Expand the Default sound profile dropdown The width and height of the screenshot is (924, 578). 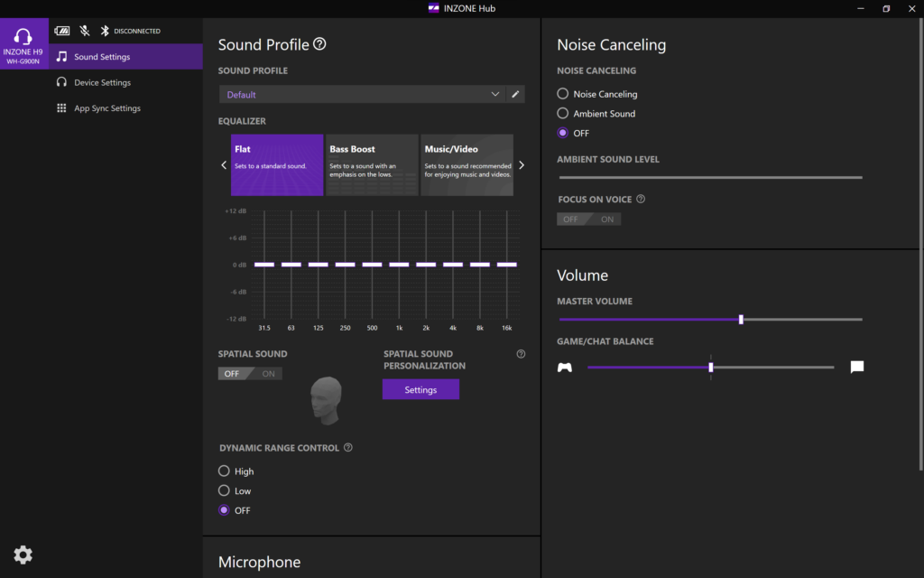click(x=362, y=94)
